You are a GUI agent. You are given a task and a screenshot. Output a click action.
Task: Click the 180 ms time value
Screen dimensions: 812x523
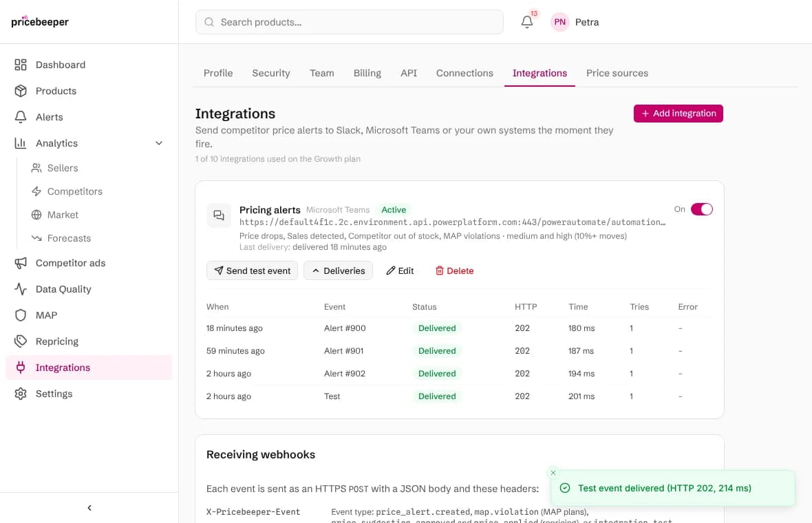(x=581, y=328)
